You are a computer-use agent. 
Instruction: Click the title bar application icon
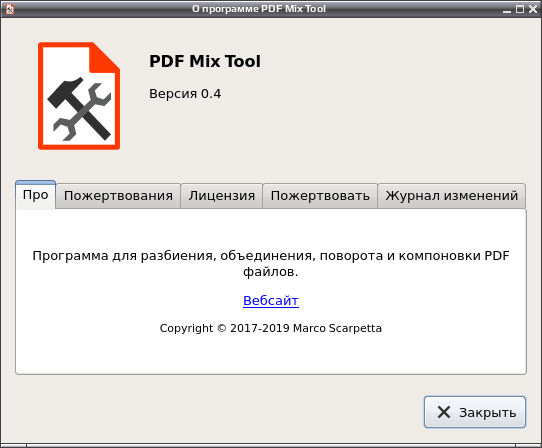coord(10,9)
